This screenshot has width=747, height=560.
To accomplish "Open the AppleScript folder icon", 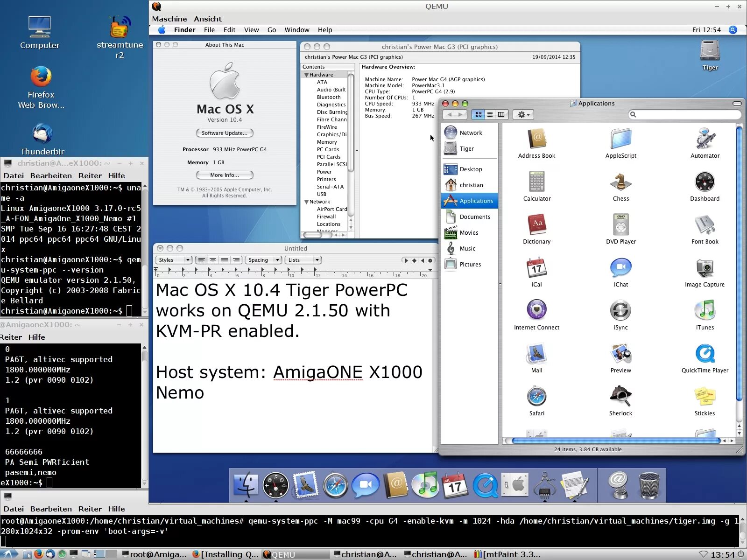I will [621, 139].
